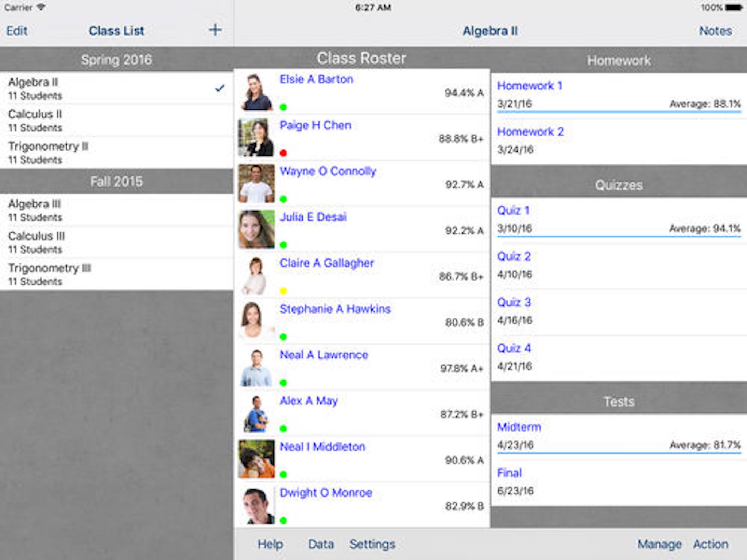The image size is (747, 560).
Task: Tap Julia E Desai's profile photo
Action: coord(256,230)
